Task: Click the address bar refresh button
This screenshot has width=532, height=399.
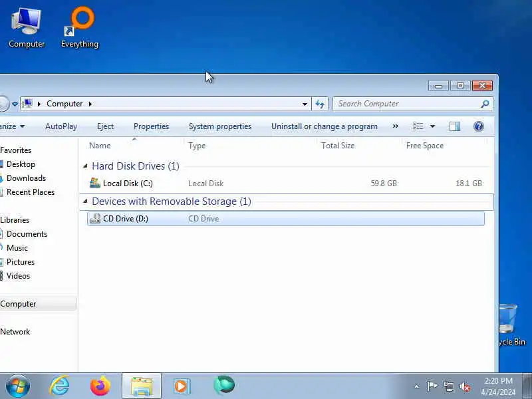Action: pyautogui.click(x=320, y=104)
